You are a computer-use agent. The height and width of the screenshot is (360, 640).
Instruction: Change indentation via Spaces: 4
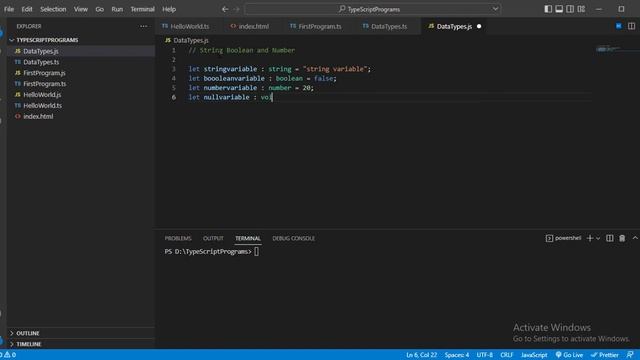click(457, 355)
